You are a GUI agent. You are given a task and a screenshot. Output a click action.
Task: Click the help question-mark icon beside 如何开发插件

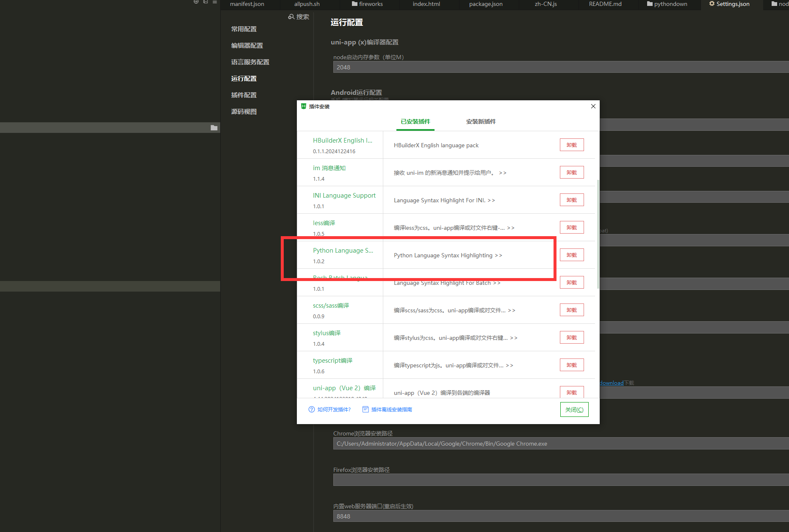click(311, 409)
